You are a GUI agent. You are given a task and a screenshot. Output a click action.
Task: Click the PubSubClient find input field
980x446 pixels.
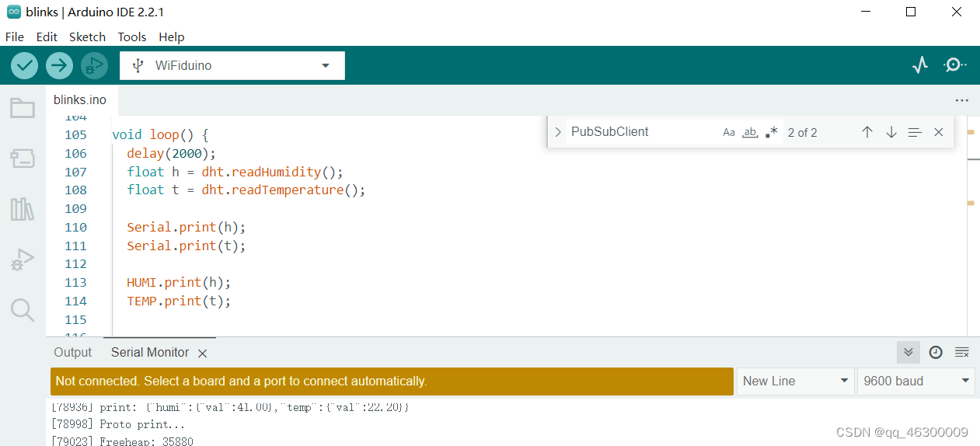tap(643, 132)
